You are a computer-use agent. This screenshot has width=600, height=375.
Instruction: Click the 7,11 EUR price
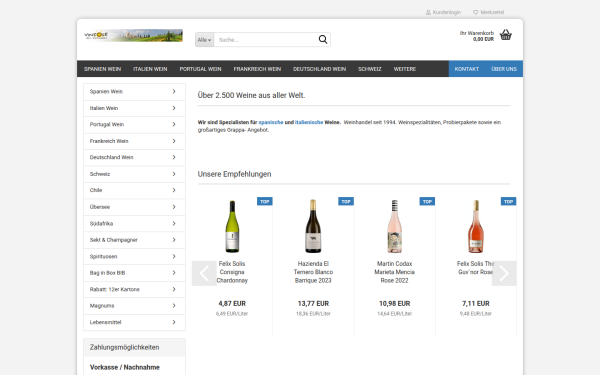click(476, 303)
